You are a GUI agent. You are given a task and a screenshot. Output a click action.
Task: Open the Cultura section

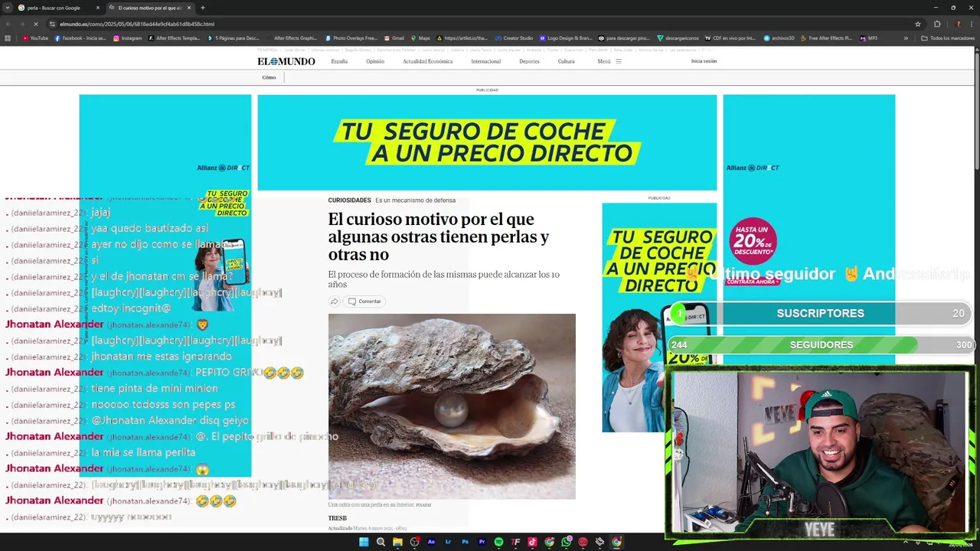tap(567, 61)
